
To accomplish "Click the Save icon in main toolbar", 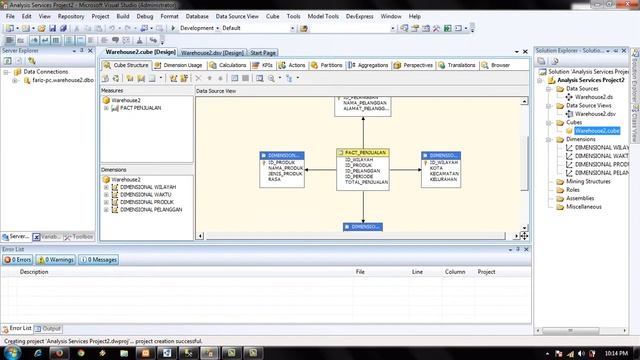I will pyautogui.click(x=52, y=28).
